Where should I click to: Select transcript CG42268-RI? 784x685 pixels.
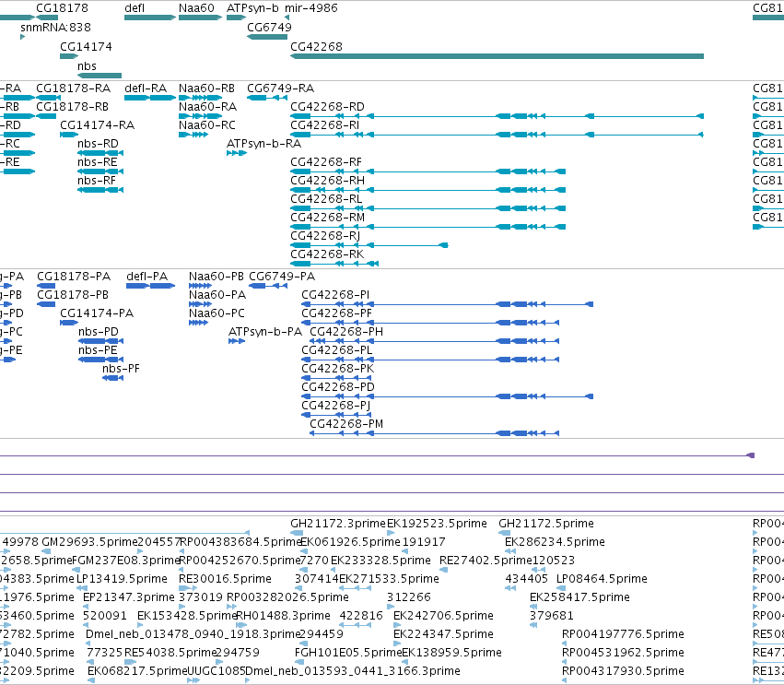497,135
